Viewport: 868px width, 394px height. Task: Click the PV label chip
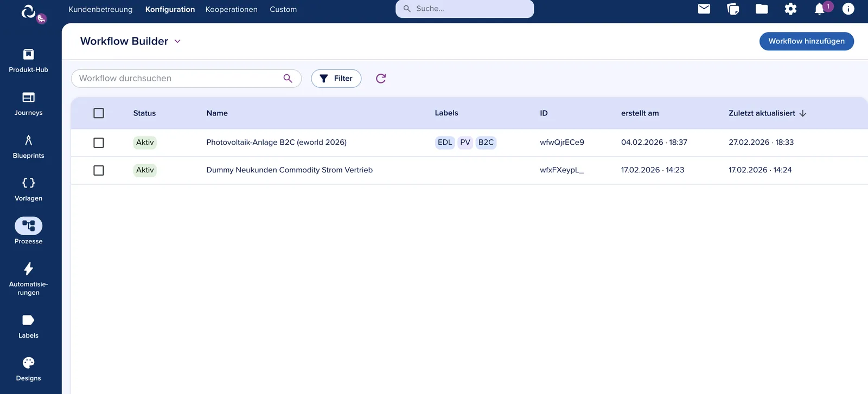click(465, 143)
